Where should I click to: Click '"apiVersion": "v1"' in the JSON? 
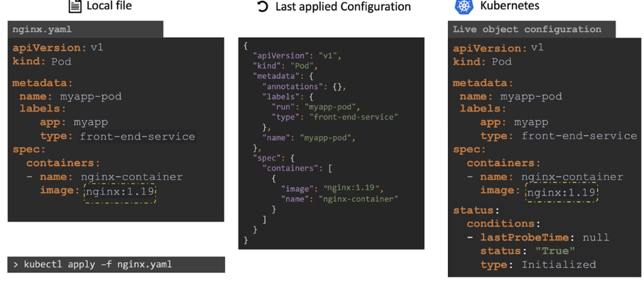[x=298, y=55]
